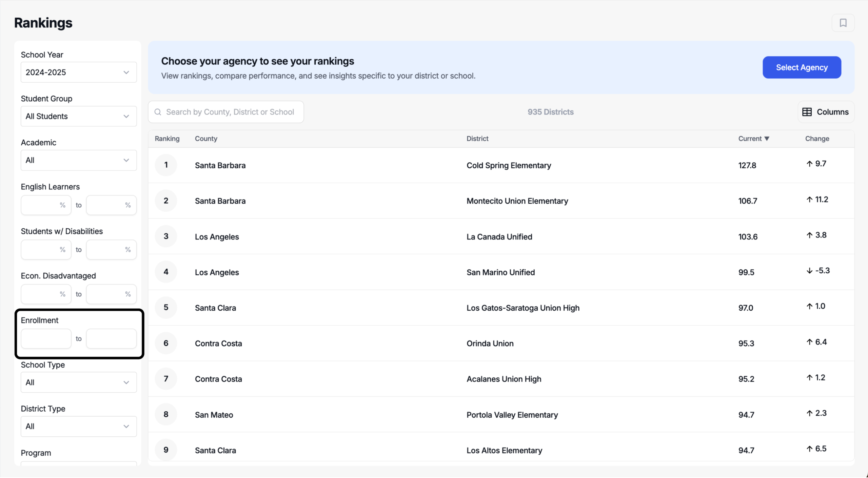868x478 pixels.
Task: Click the Columns table grid icon
Action: click(x=807, y=112)
